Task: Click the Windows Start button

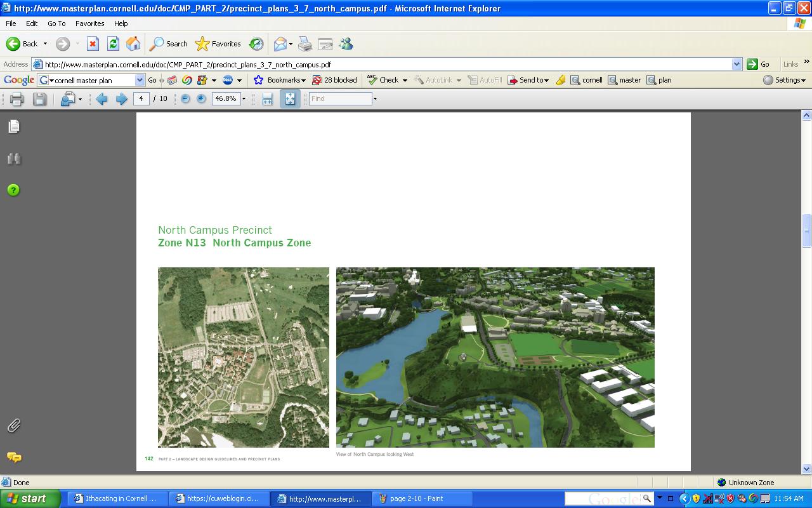Action: [x=30, y=498]
